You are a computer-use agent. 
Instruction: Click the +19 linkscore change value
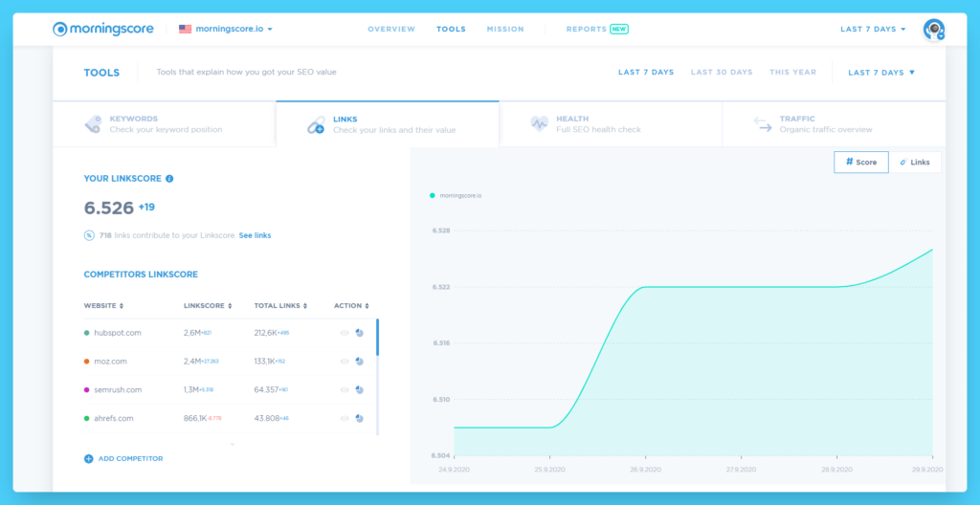pyautogui.click(x=146, y=207)
